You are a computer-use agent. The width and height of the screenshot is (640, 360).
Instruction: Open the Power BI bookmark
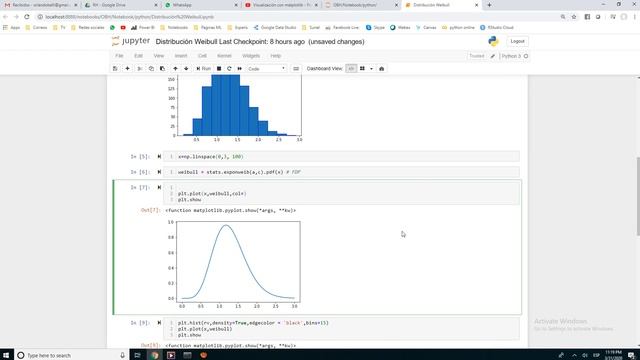click(142, 28)
